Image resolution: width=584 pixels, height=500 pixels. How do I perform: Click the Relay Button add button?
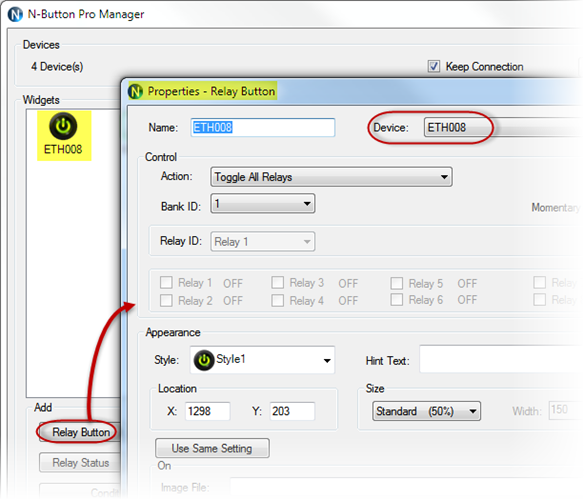coord(80,432)
